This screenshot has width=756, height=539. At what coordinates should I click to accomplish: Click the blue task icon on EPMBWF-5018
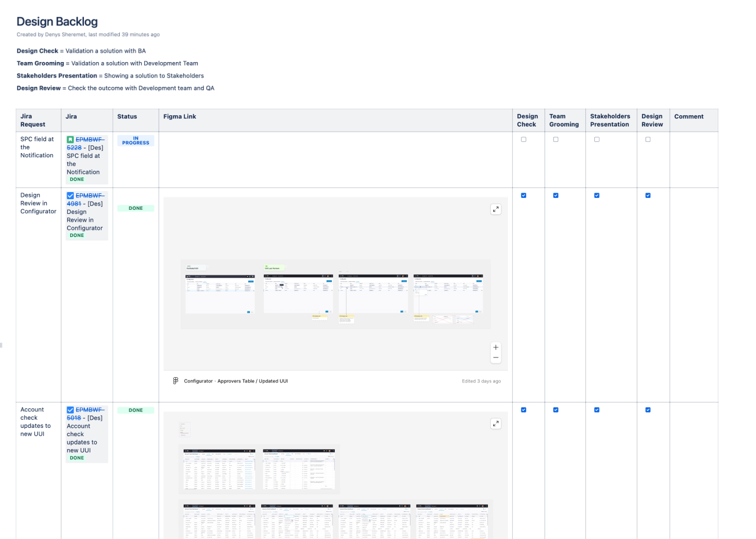69,410
